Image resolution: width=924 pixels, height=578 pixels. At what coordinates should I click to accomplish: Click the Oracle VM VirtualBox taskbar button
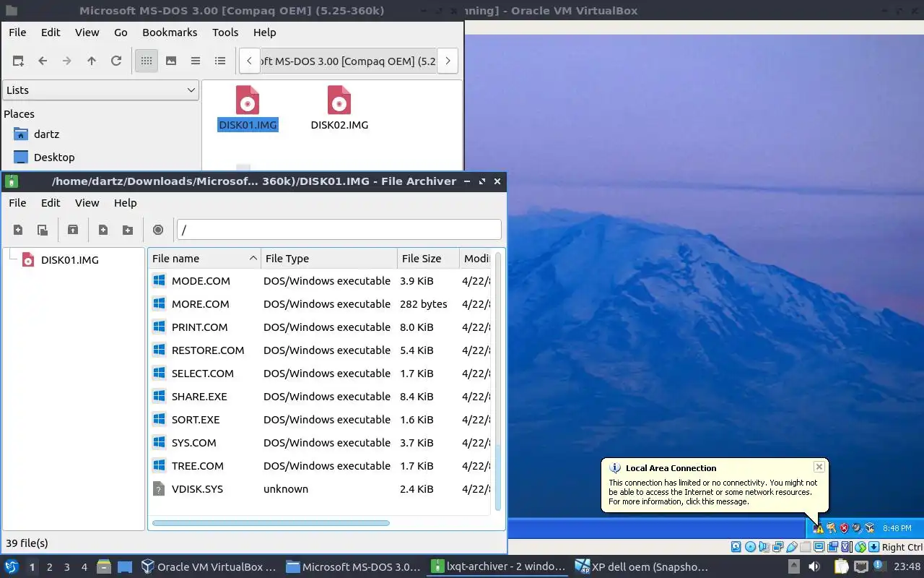[209, 567]
